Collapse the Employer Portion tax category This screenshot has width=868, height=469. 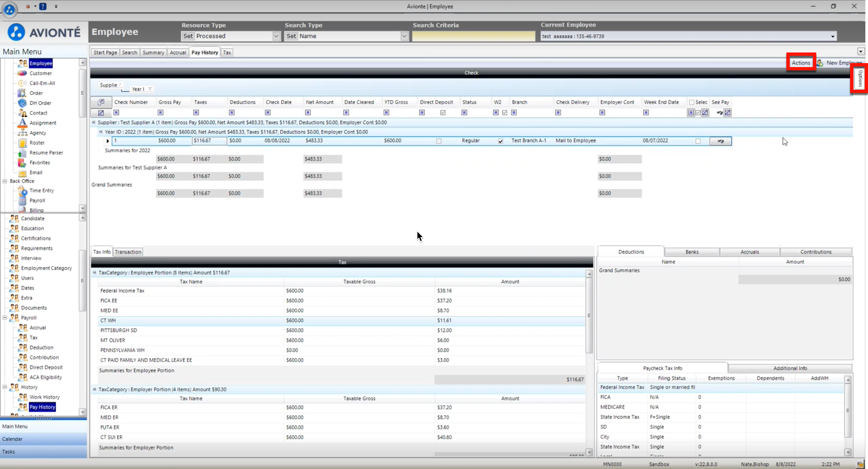tap(94, 389)
